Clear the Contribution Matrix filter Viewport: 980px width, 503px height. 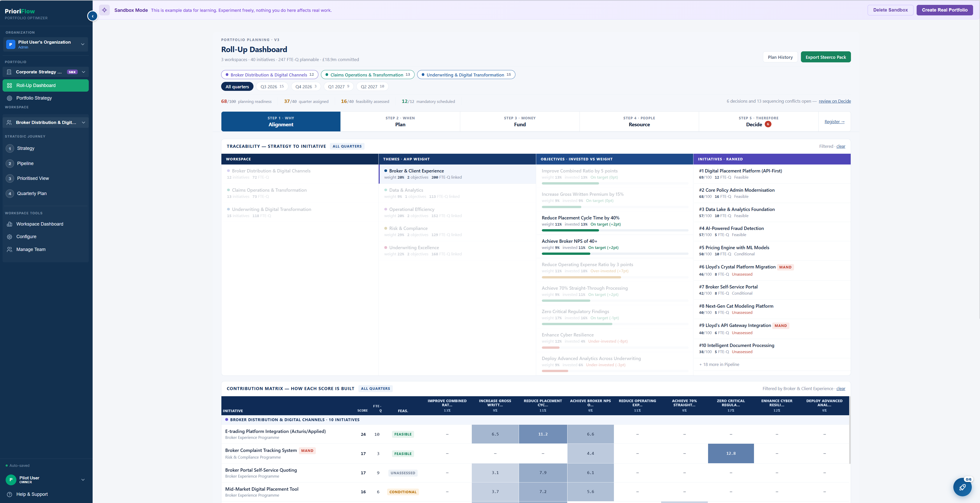click(841, 389)
